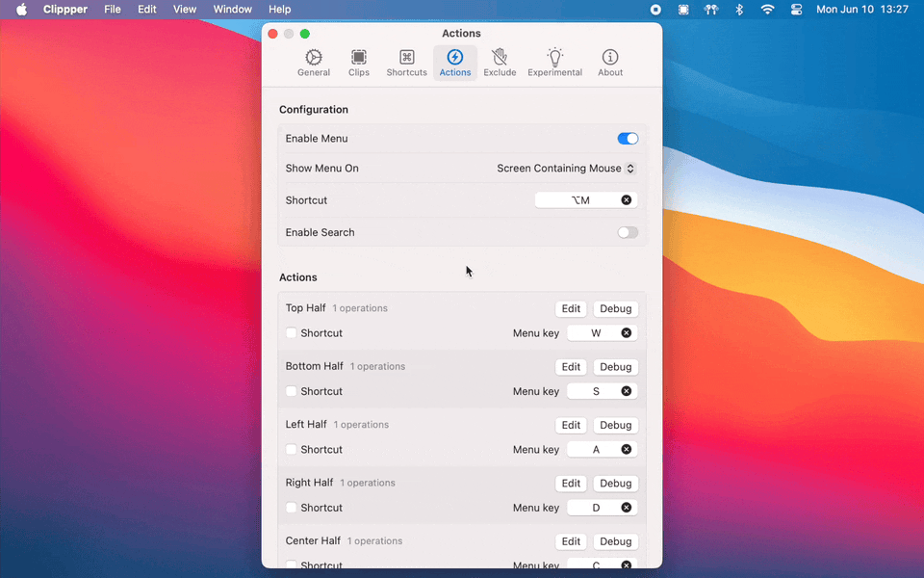Select the 'Right Half' action name
Viewport: 924px width, 578px height.
[x=309, y=483]
